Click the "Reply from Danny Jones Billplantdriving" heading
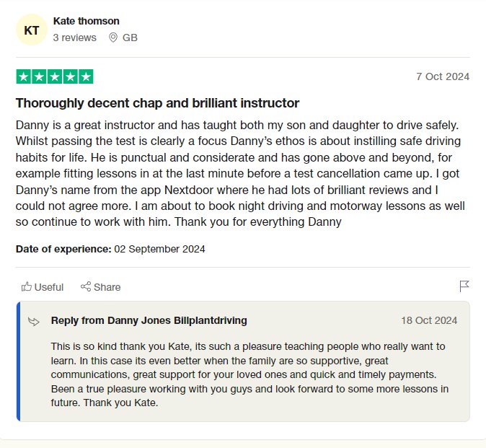 [149, 320]
